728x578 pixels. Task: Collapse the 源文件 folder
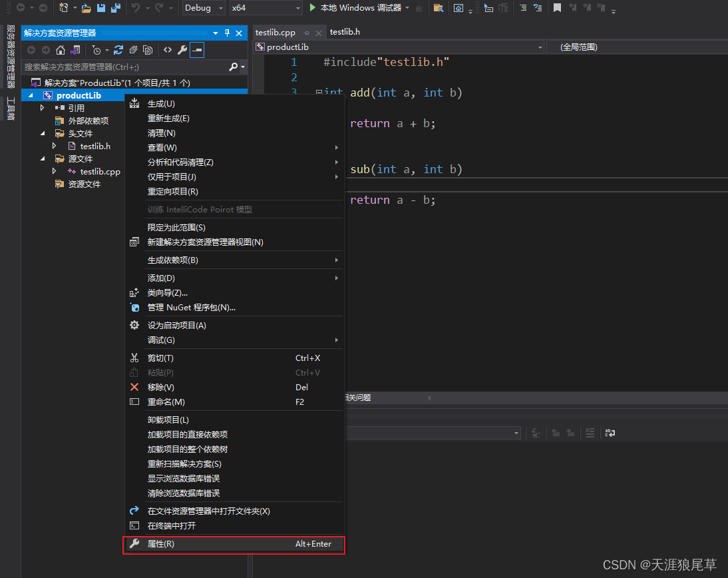point(43,158)
